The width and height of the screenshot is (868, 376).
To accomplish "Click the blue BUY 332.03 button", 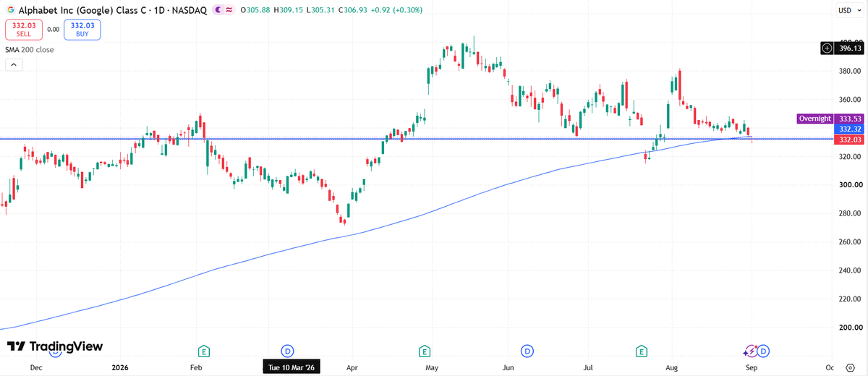I will click(82, 30).
